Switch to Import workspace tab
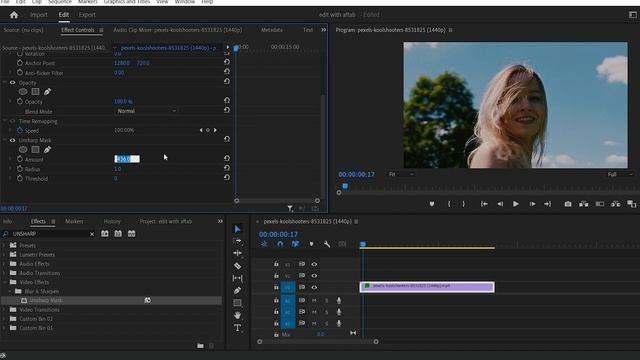Screen dimensions: 640x360 click(39, 15)
